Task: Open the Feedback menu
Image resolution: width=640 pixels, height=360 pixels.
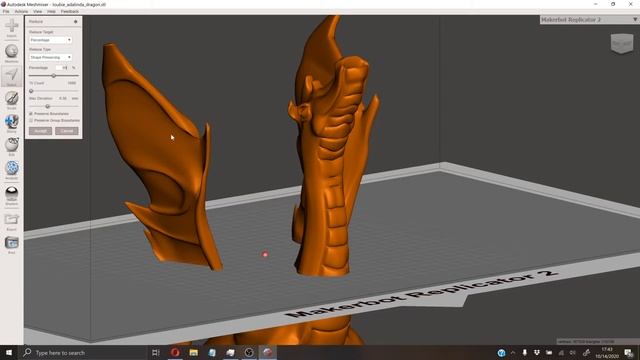Action: (x=70, y=11)
